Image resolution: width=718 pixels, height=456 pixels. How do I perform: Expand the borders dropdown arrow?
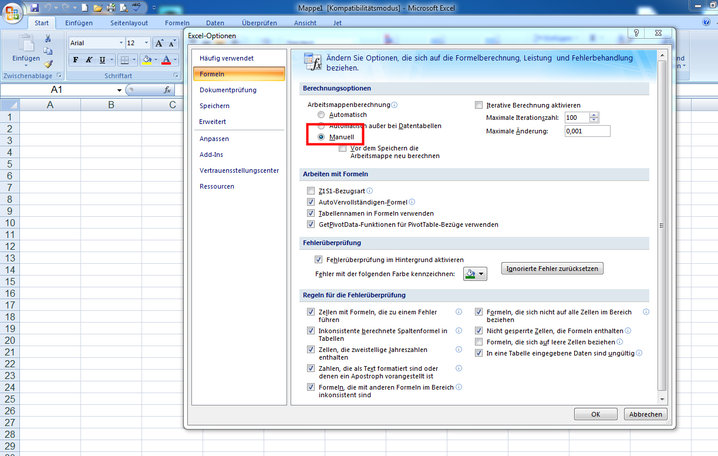point(134,60)
